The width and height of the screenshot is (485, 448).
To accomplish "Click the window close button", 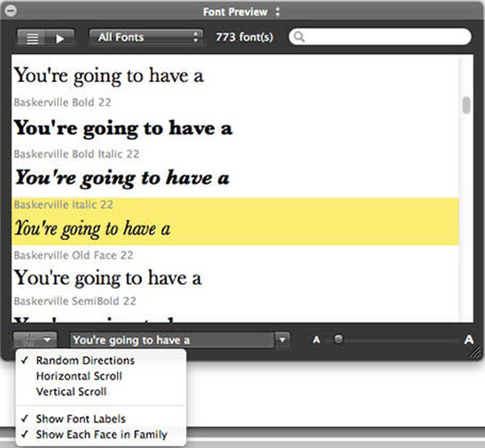I will pyautogui.click(x=11, y=11).
